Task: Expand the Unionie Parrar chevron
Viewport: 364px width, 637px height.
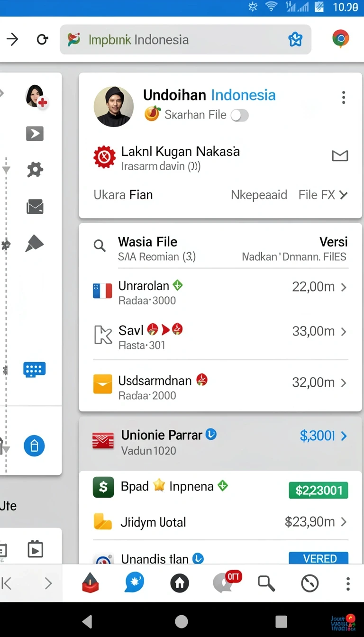Action: click(344, 436)
